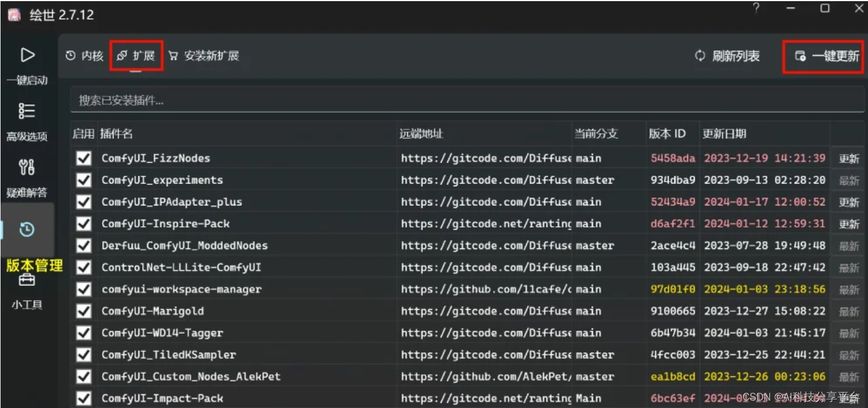
Task: Uncheck ComfyUI_experiments plugin
Action: [84, 181]
